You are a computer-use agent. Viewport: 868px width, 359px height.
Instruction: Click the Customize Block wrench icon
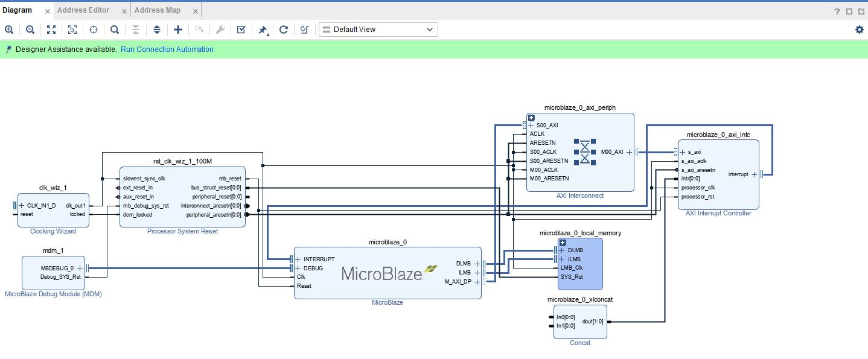220,30
